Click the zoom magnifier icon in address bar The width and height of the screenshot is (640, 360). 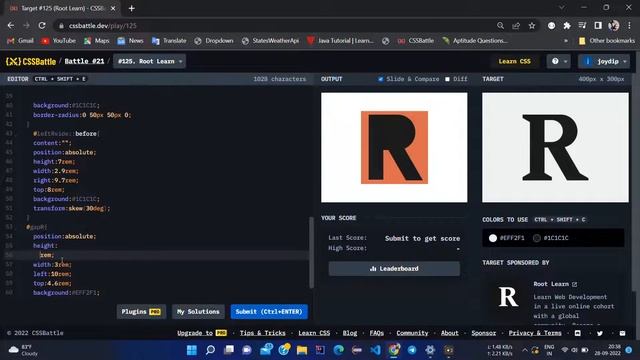(x=500, y=26)
